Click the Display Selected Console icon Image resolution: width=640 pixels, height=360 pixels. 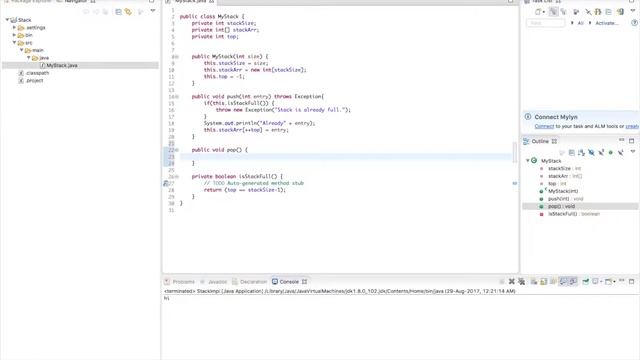coord(596,282)
